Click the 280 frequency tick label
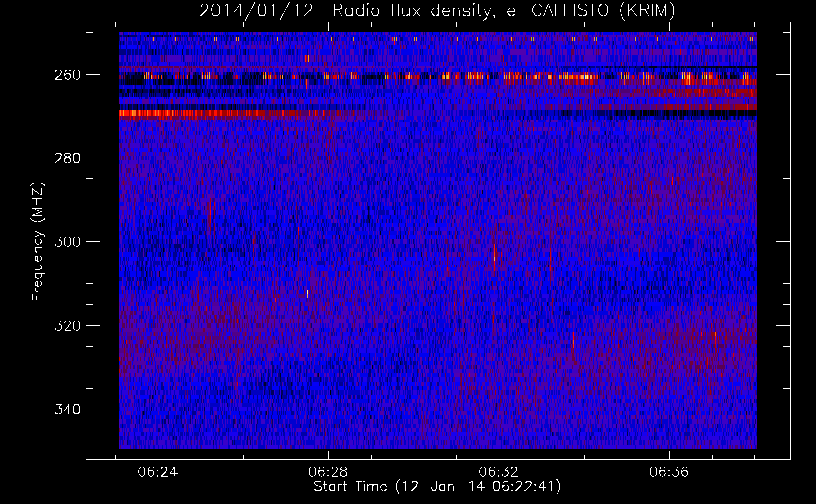The width and height of the screenshot is (816, 504). click(x=67, y=158)
